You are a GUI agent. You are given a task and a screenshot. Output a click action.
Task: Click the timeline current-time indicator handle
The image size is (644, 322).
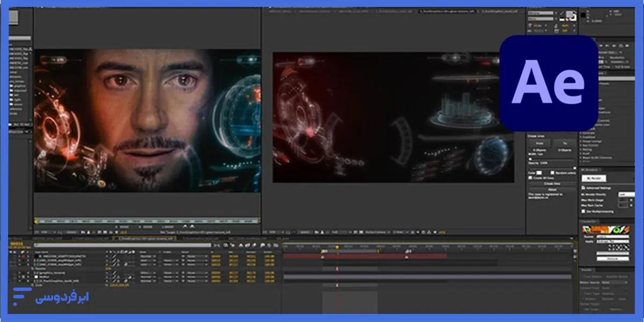click(x=337, y=246)
